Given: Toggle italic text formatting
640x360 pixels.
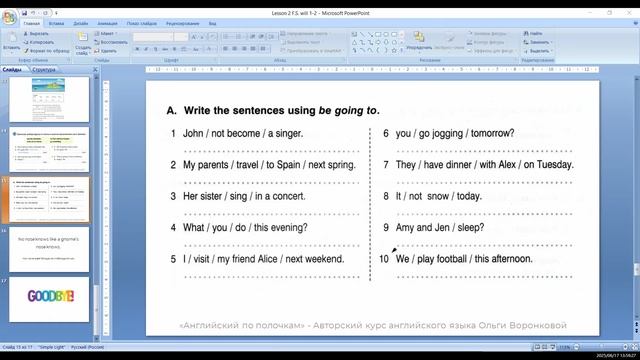Looking at the screenshot, I should (x=146, y=49).
